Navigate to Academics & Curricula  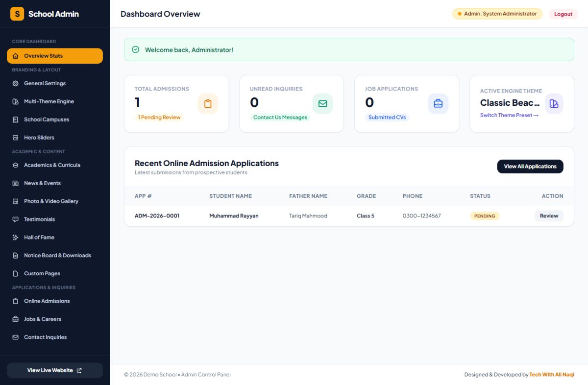click(x=55, y=165)
